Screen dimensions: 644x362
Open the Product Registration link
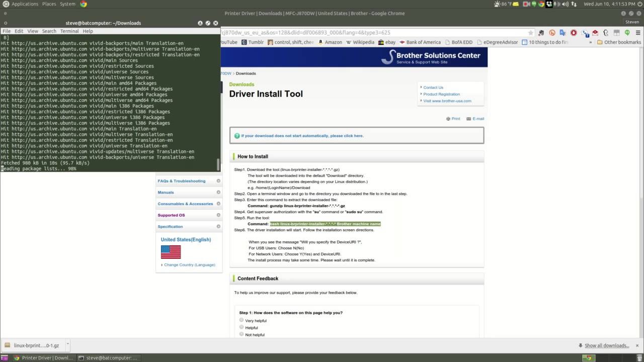(441, 94)
